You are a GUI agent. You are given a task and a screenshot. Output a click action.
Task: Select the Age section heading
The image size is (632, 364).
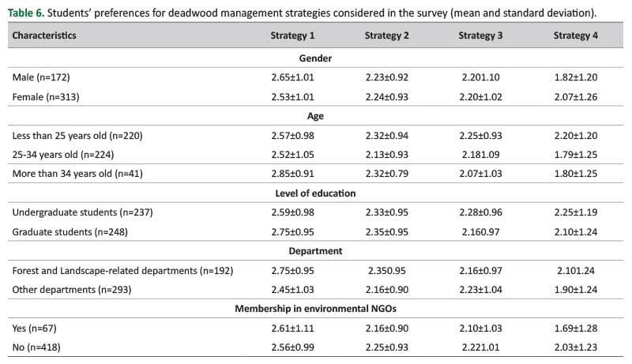click(315, 116)
